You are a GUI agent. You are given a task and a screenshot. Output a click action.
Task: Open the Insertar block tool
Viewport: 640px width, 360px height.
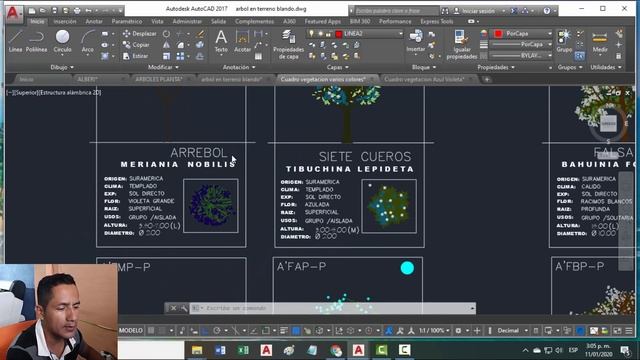coord(416,41)
